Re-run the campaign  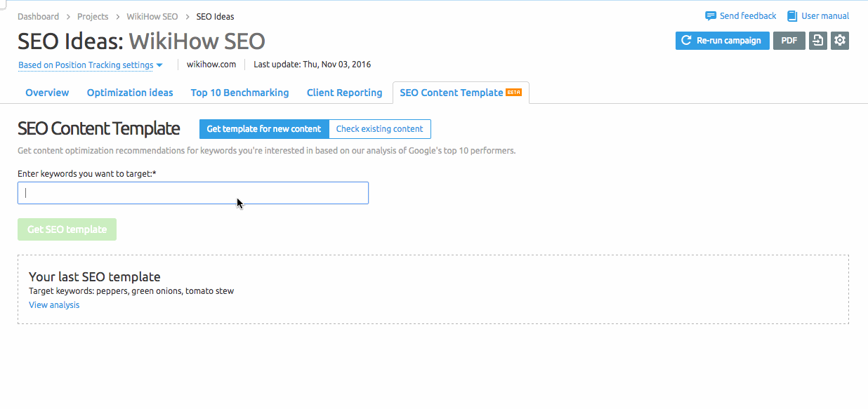point(723,41)
